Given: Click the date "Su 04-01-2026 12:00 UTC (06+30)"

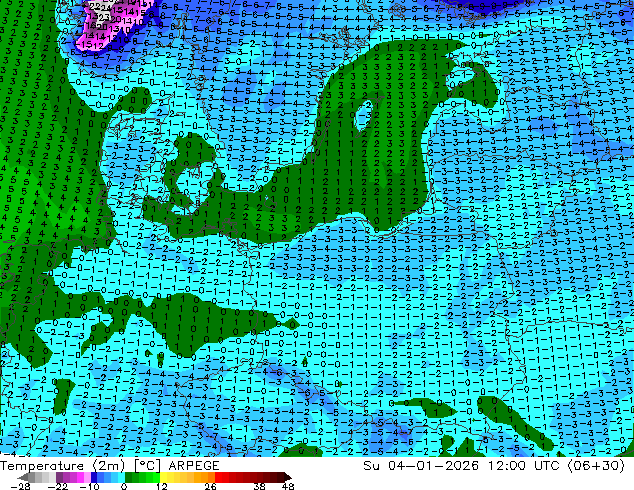Looking at the screenshot, I should tap(494, 466).
